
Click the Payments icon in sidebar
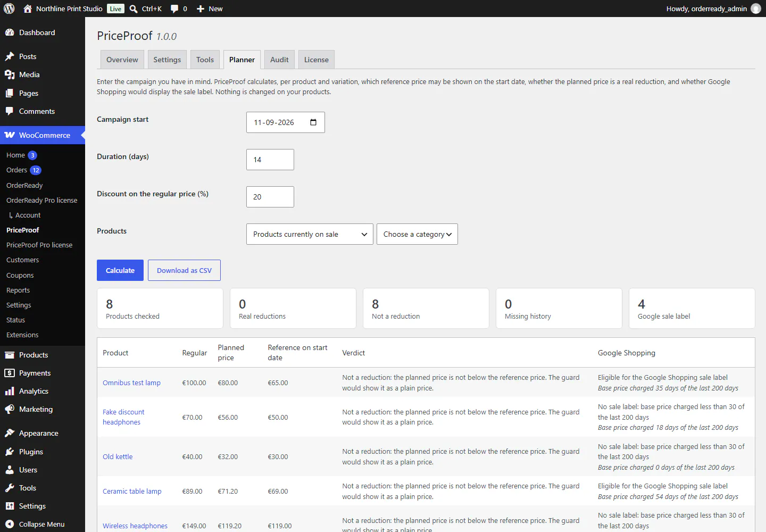pyautogui.click(x=10, y=373)
